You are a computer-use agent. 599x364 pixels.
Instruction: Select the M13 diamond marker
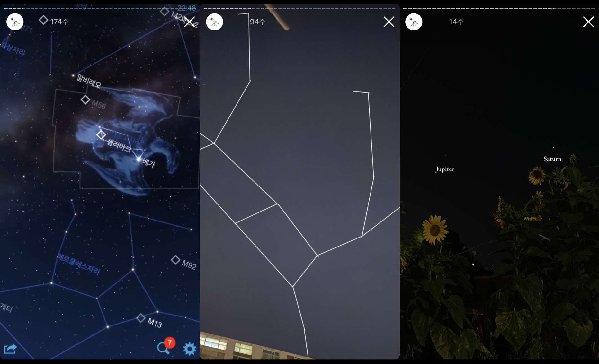tap(141, 318)
